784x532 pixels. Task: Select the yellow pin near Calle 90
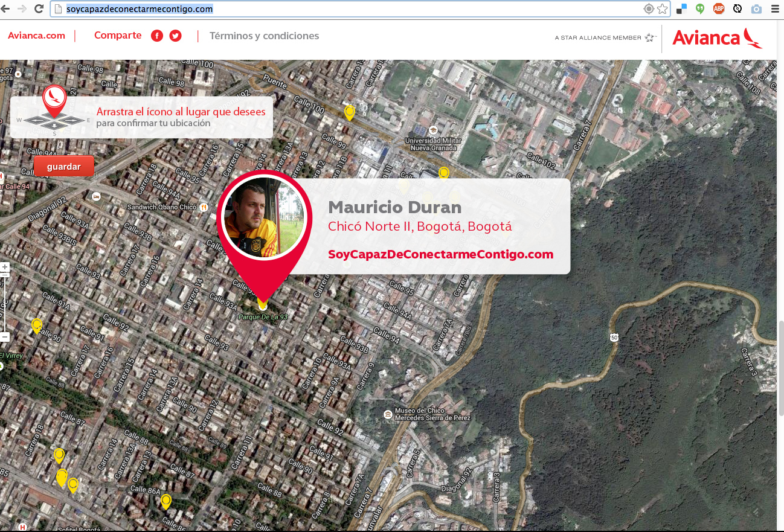click(37, 325)
